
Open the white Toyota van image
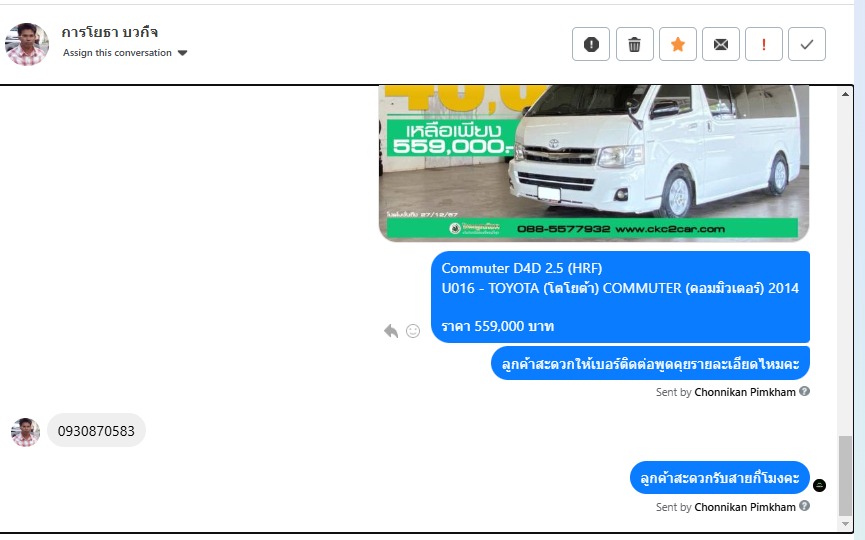[594, 163]
